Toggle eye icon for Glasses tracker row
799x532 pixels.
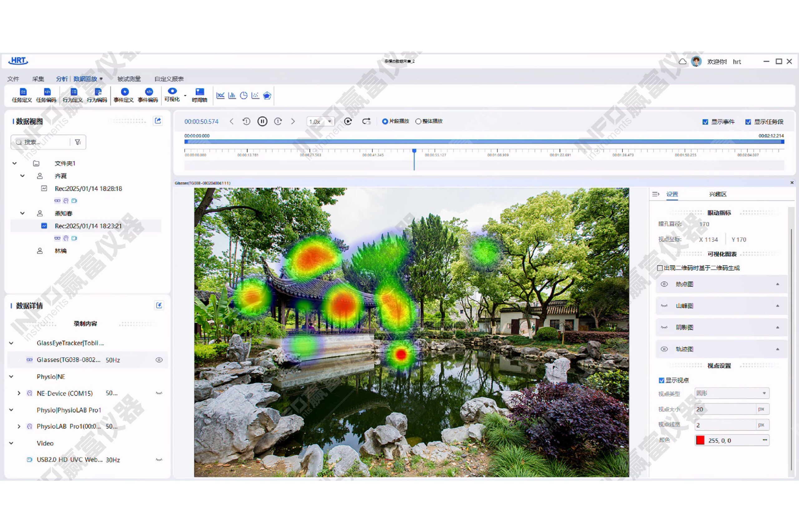click(159, 360)
